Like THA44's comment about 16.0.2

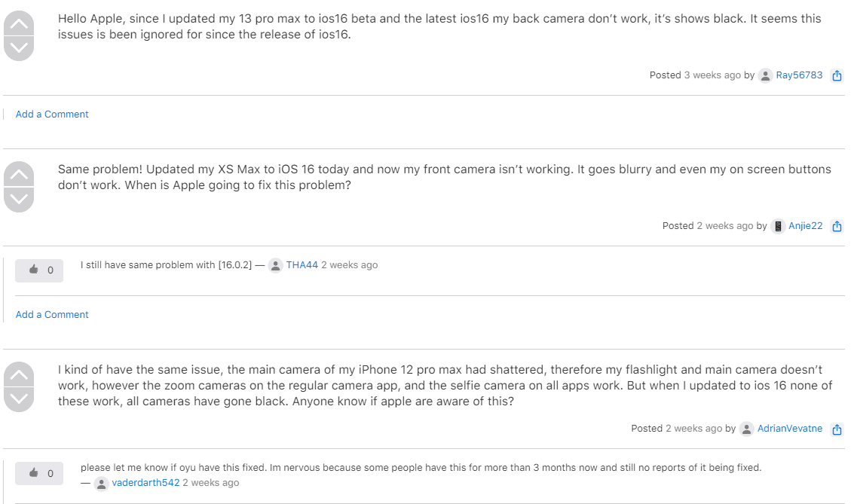pos(38,270)
